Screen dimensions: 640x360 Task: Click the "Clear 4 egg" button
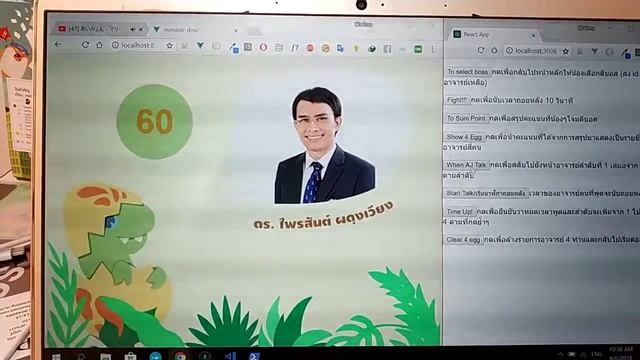click(x=463, y=240)
